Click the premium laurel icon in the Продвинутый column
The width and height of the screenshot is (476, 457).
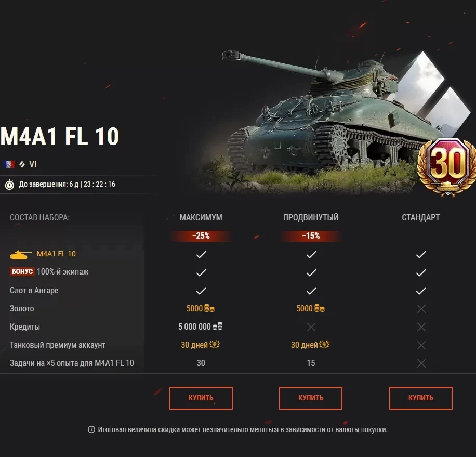point(324,345)
